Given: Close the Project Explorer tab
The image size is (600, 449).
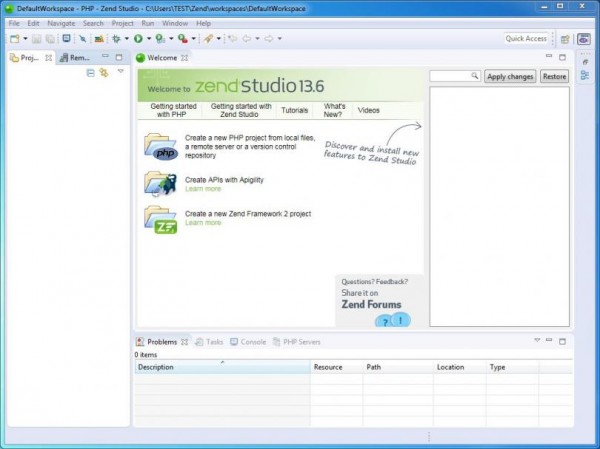Looking at the screenshot, I should 49,58.
